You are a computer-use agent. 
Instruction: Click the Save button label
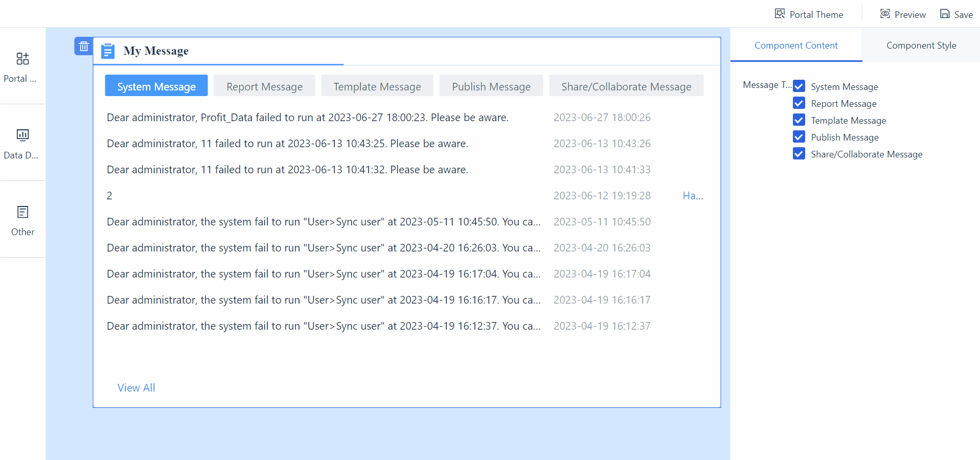(964, 15)
